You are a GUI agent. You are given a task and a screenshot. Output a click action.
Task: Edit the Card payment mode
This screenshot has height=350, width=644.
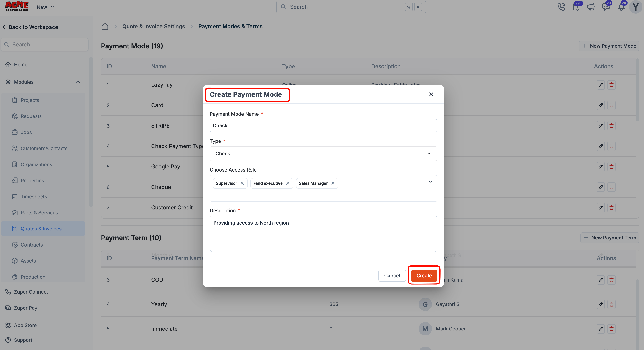pyautogui.click(x=601, y=105)
